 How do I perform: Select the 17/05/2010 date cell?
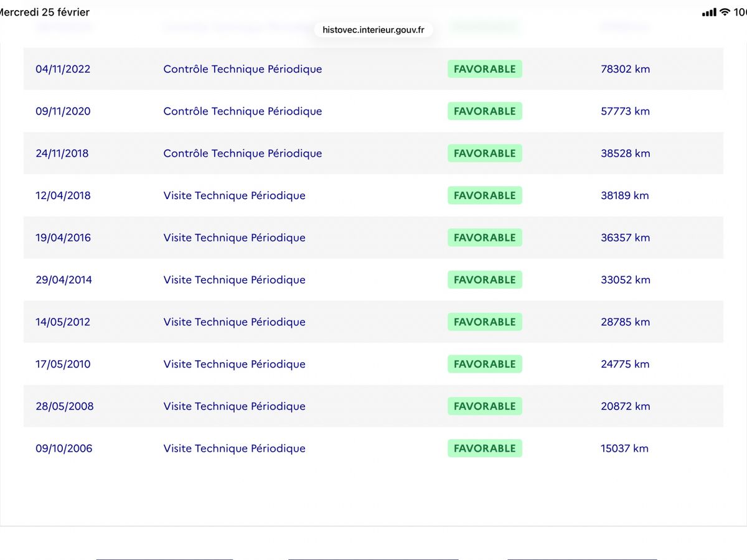(63, 364)
